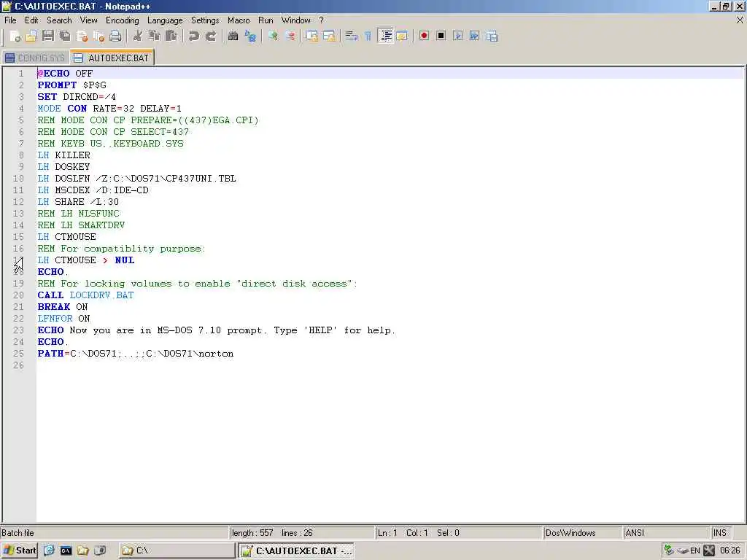Screen dimensions: 747x560
Task: Open the Settings menu
Action: [x=205, y=20]
